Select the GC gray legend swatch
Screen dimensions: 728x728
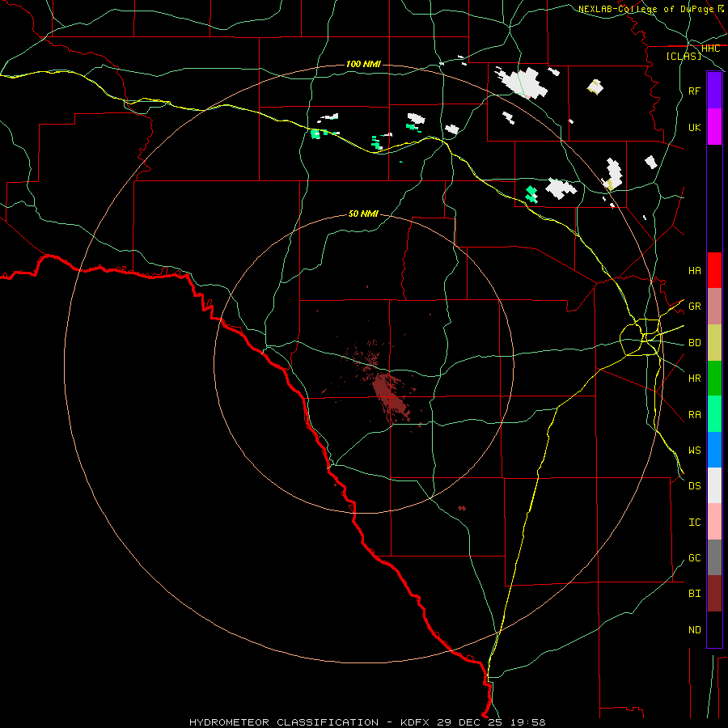pyautogui.click(x=714, y=557)
